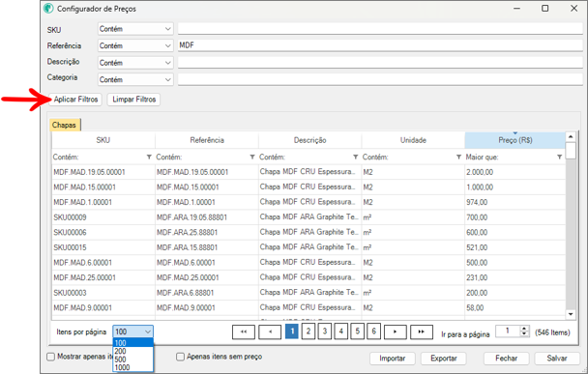This screenshot has height=374, width=588.
Task: Sort by the Descrição column header
Action: (309, 140)
